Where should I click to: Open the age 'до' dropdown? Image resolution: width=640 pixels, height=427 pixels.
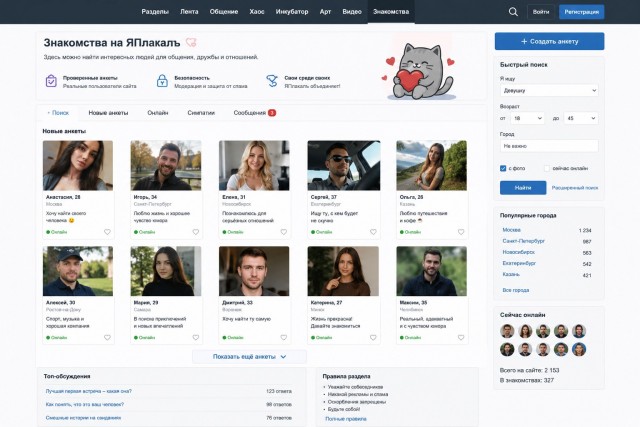(x=581, y=118)
